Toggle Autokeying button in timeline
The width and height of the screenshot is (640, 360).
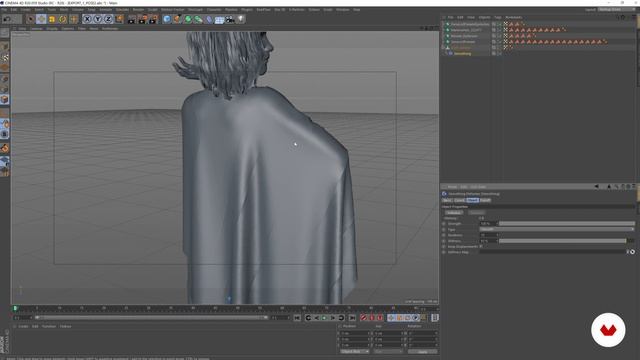coord(372,318)
